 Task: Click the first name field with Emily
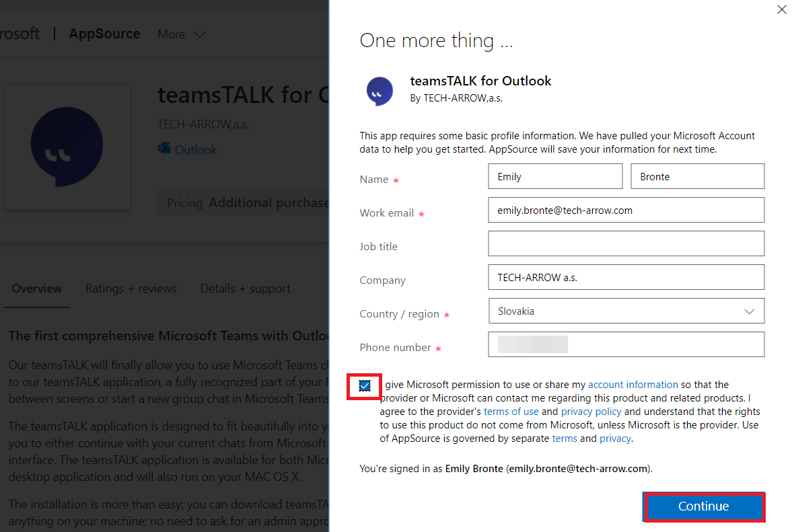(555, 176)
